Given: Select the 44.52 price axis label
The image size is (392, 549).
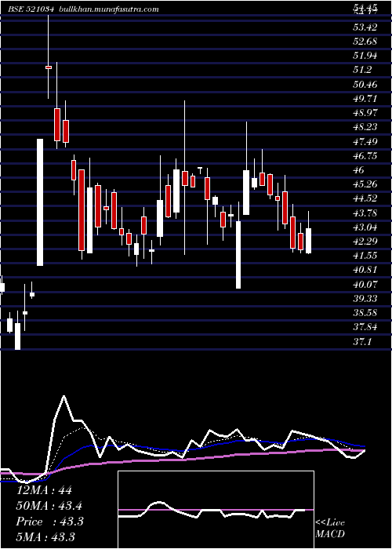Looking at the screenshot, I should pyautogui.click(x=365, y=198).
